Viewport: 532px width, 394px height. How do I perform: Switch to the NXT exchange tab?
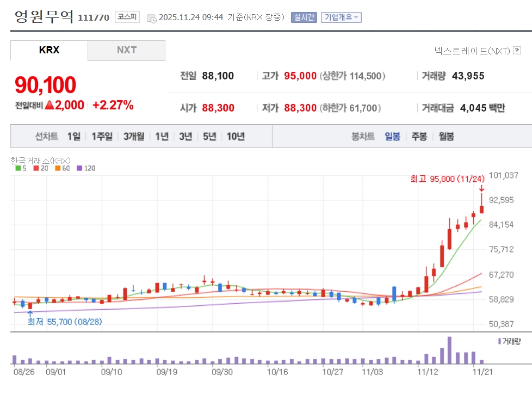[126, 50]
